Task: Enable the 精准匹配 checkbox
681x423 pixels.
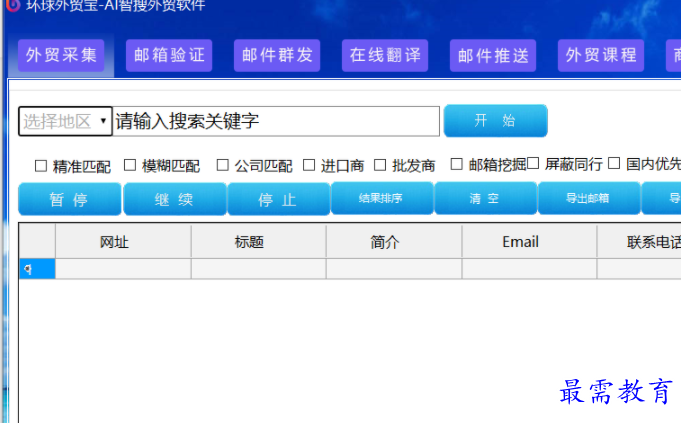Action: click(x=41, y=165)
